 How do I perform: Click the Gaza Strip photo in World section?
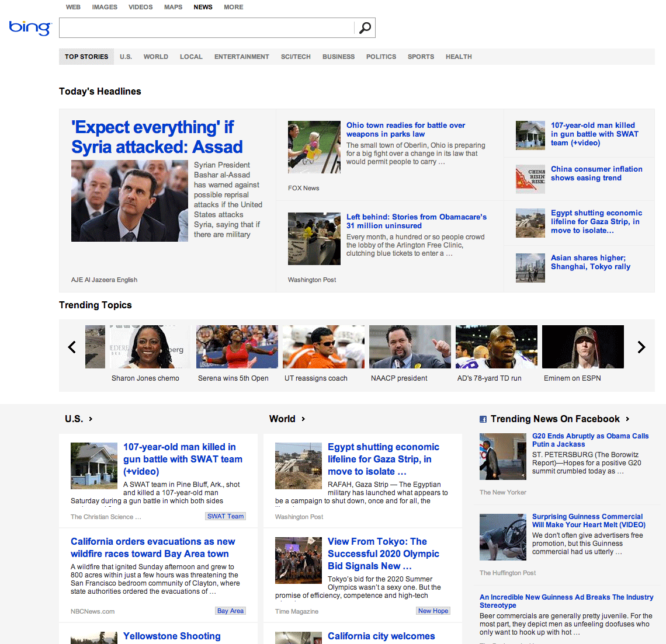pyautogui.click(x=299, y=466)
